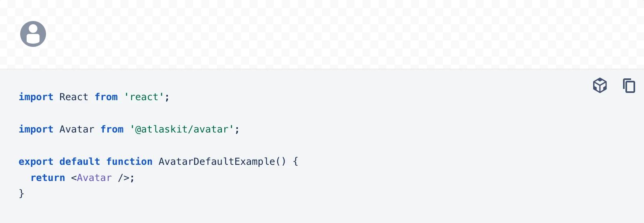The image size is (644, 223).
Task: Copy the code with the copy icon
Action: pyautogui.click(x=629, y=86)
